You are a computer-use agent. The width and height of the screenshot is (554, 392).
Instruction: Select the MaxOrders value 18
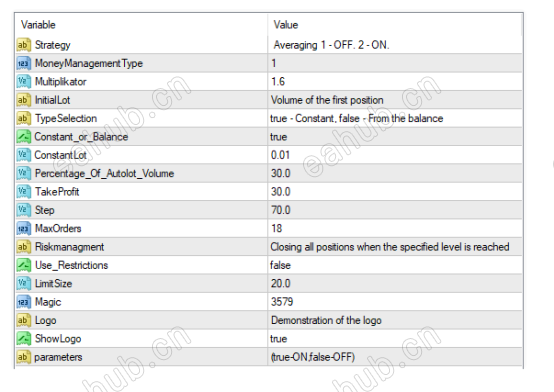point(395,228)
